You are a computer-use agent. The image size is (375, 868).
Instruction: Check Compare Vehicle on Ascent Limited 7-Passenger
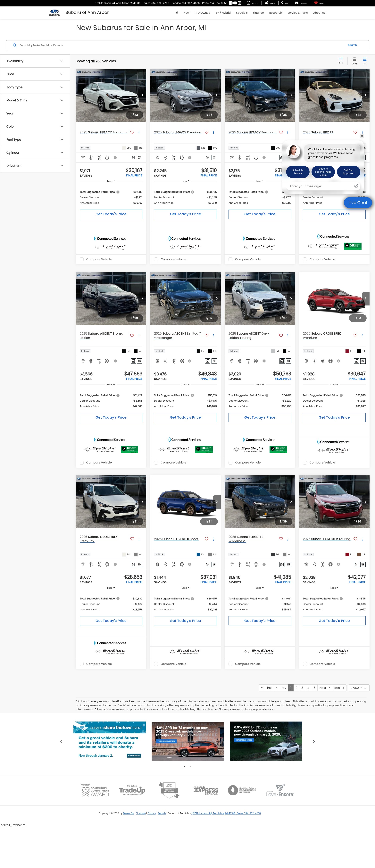pyautogui.click(x=156, y=462)
